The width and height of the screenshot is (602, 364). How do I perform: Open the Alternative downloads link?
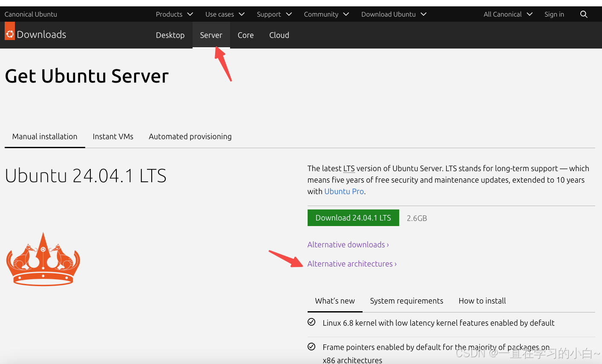(348, 244)
